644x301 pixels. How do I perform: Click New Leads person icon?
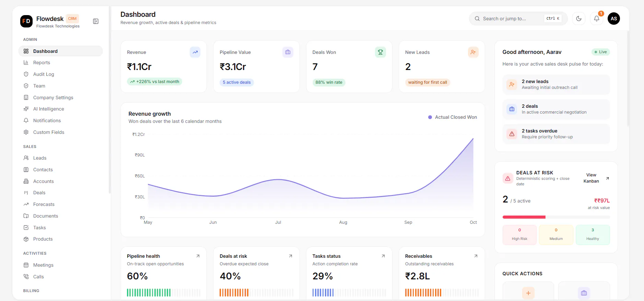[x=473, y=52]
